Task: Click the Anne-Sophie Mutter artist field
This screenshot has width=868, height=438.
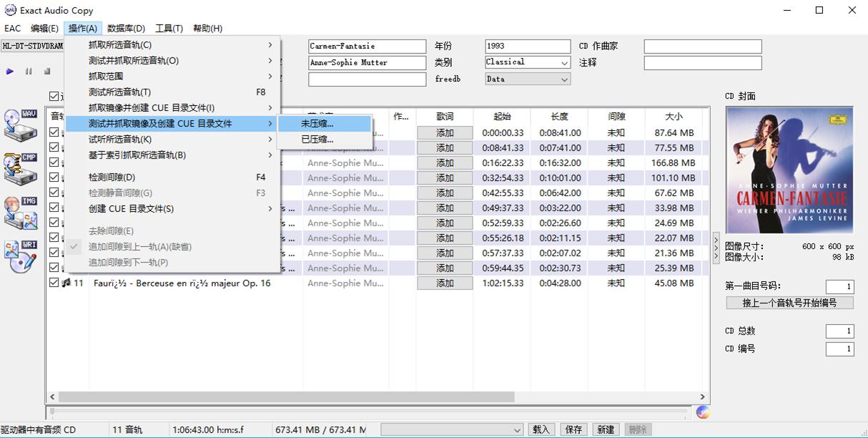Action: tap(367, 63)
